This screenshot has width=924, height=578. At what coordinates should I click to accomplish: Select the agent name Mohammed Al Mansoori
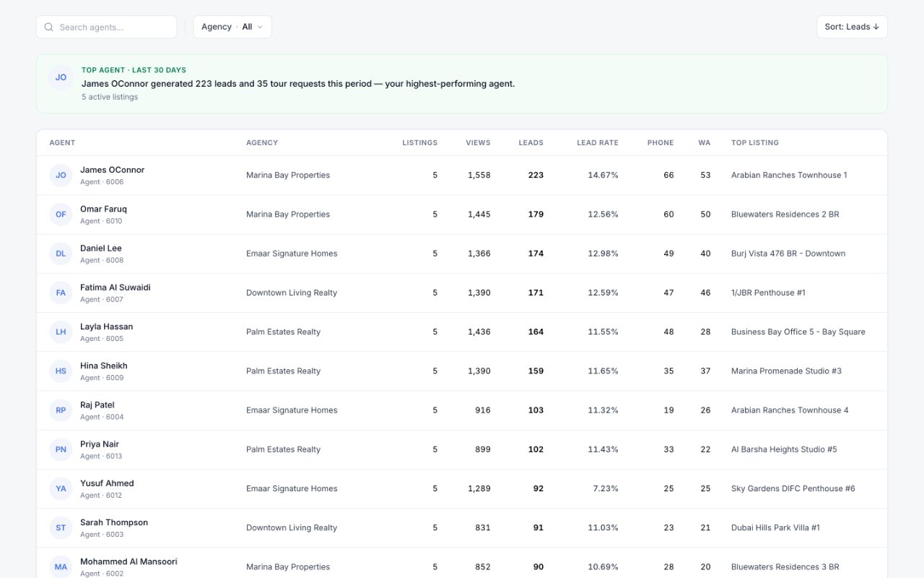click(128, 561)
